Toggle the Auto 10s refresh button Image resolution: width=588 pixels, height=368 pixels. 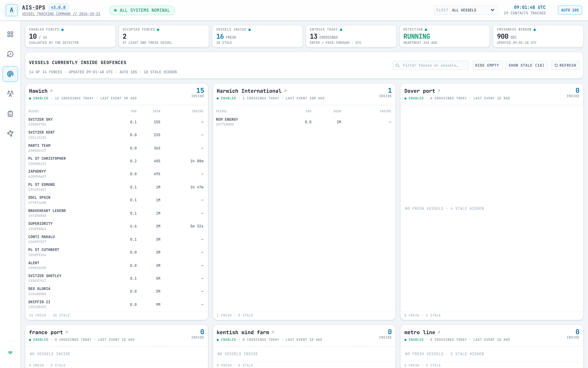[570, 10]
